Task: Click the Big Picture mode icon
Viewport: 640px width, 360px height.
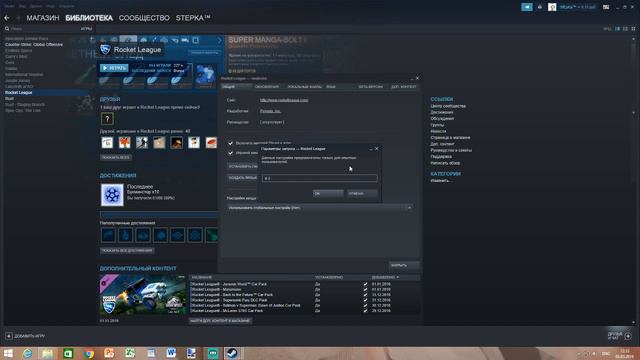Action: [606, 7]
